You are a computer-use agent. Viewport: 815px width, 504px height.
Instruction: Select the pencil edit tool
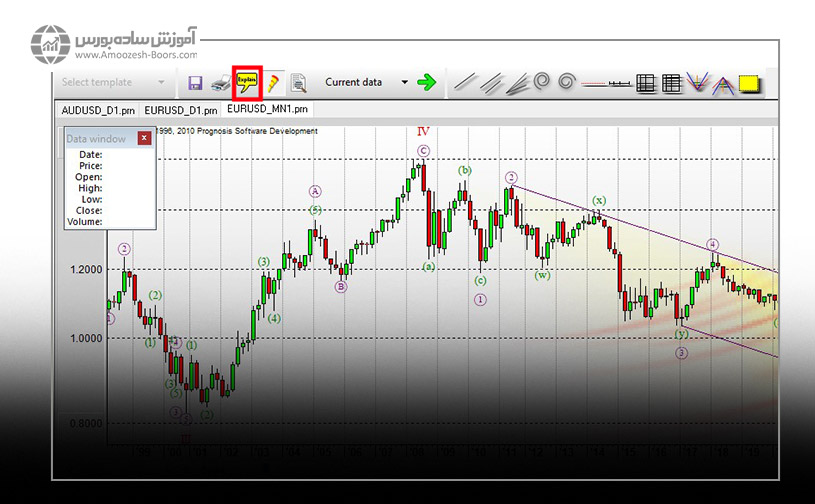[272, 83]
